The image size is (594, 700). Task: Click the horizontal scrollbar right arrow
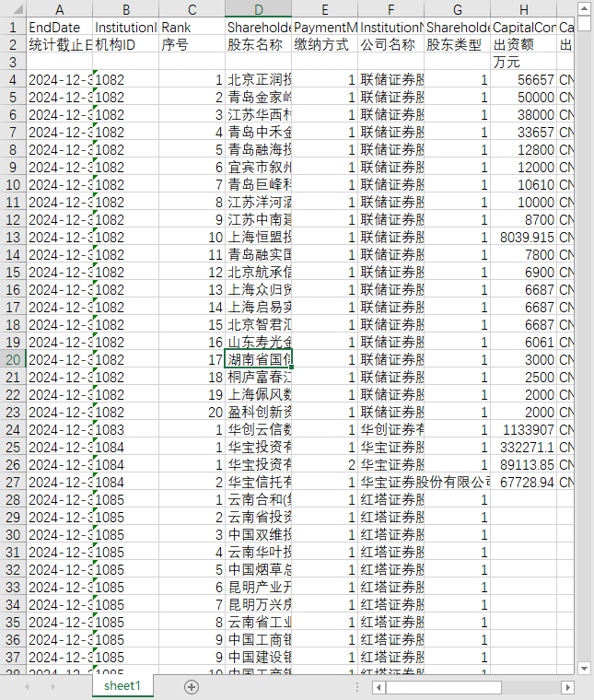pos(567,687)
